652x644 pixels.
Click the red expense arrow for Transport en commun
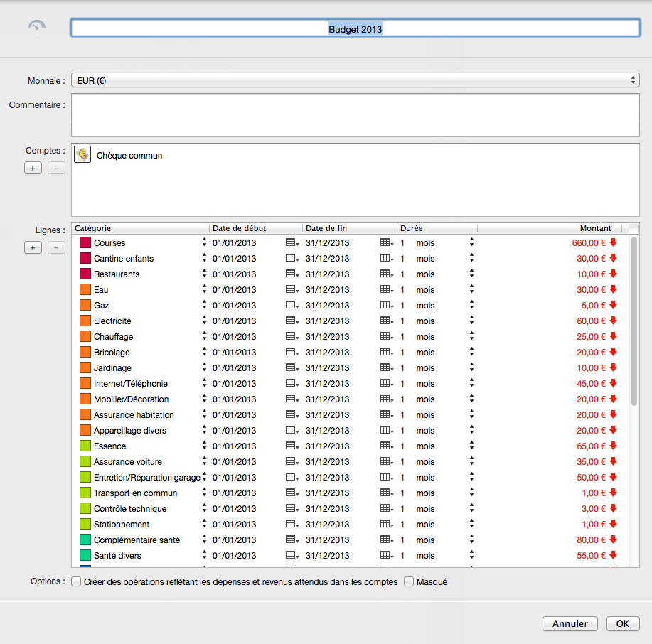[x=613, y=493]
